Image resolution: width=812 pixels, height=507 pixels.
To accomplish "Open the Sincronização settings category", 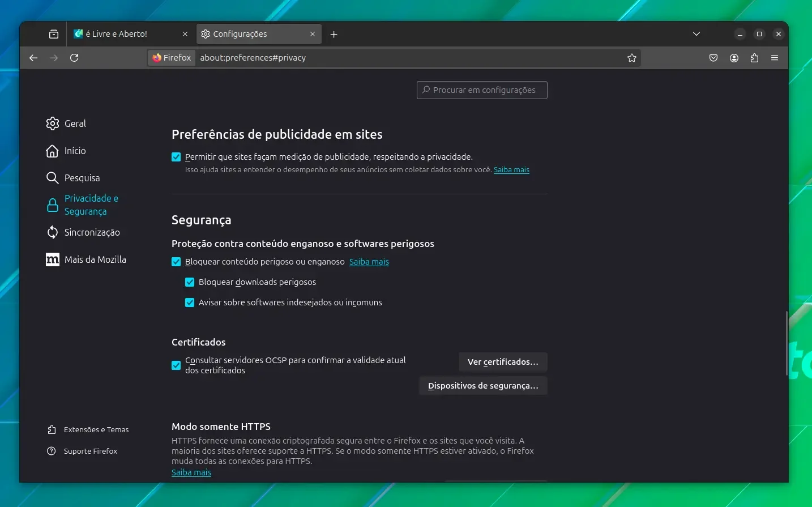I will [83, 232].
